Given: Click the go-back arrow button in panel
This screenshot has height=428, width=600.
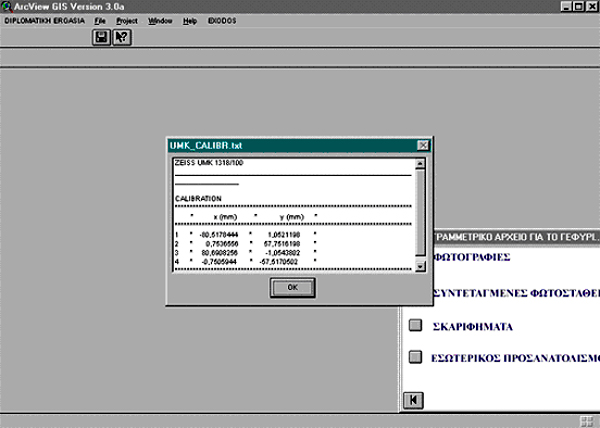Looking at the screenshot, I should pos(413,400).
